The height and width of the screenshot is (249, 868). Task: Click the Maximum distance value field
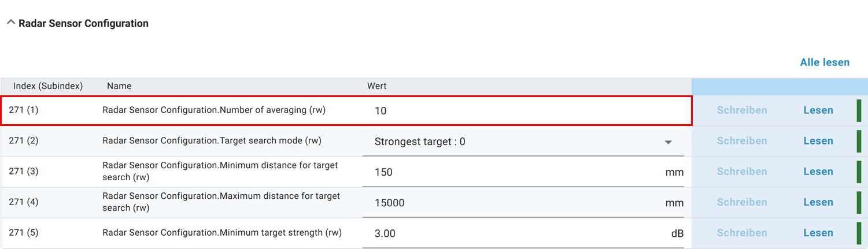pos(515,203)
